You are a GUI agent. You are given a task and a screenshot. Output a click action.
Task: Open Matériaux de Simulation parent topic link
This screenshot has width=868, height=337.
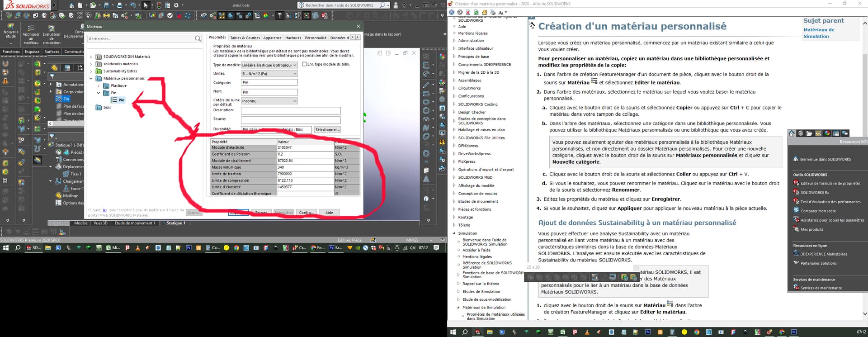tap(819, 33)
